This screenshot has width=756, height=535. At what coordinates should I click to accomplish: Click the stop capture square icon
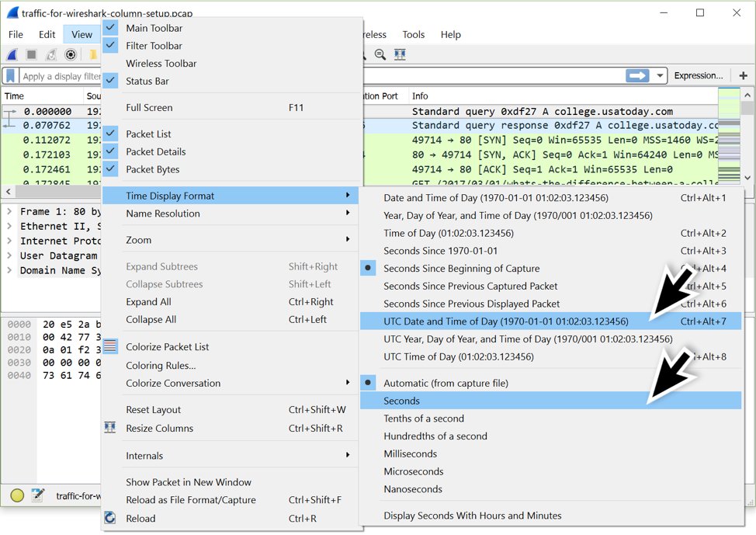(x=31, y=54)
